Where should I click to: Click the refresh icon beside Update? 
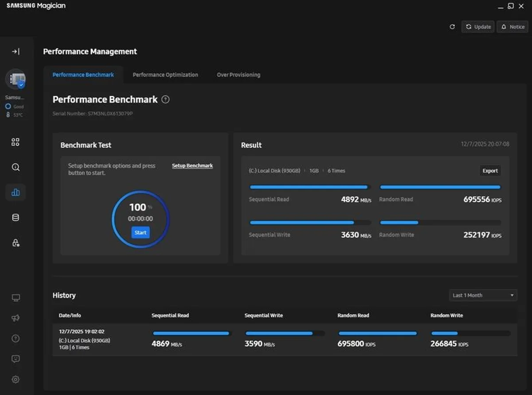452,27
